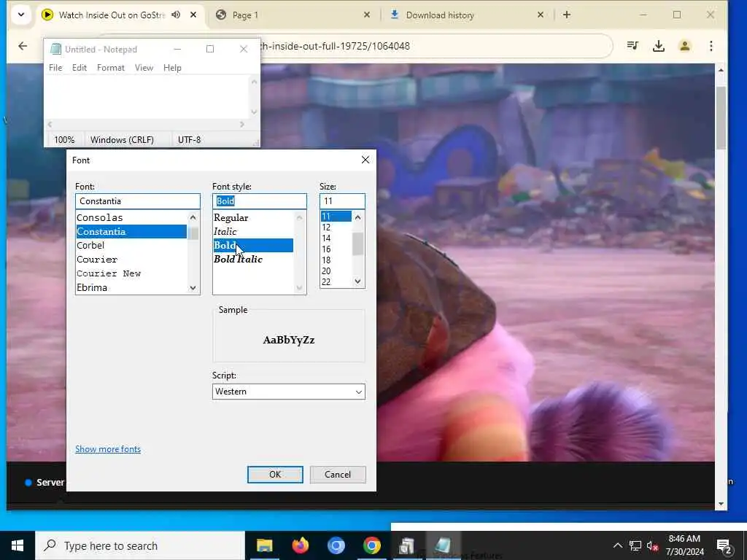Open Notepad Format menu
747x560 pixels.
[111, 68]
